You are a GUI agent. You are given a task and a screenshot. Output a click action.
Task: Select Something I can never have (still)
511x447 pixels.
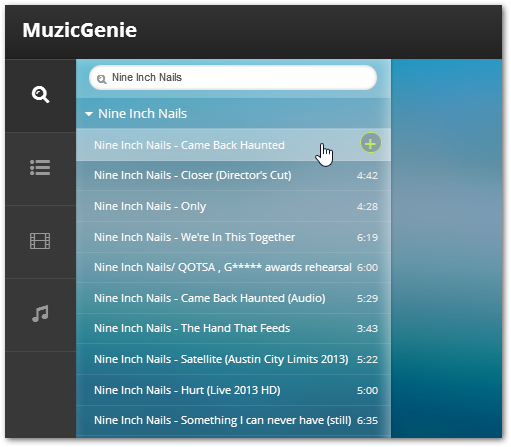point(233,420)
